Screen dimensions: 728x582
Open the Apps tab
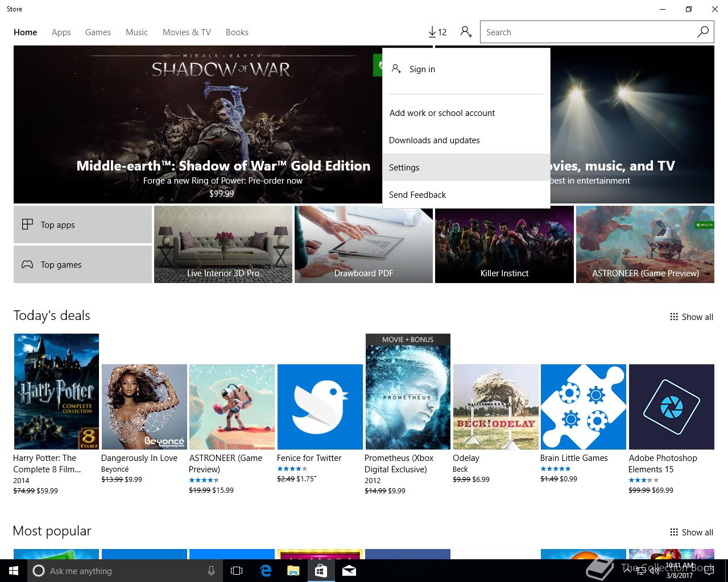[61, 32]
